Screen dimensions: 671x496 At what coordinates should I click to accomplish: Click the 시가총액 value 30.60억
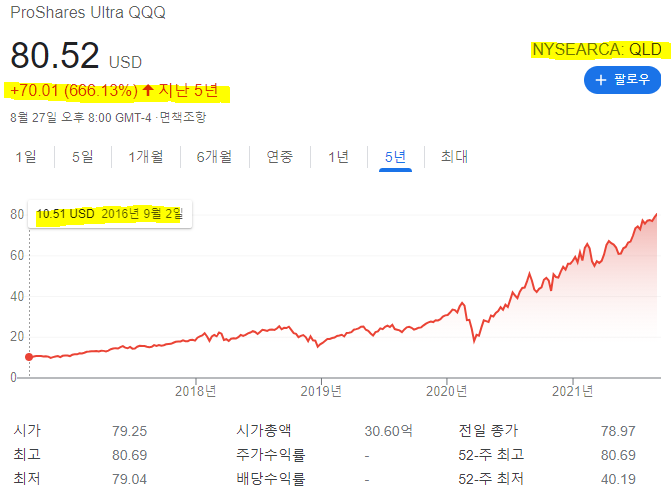point(389,431)
